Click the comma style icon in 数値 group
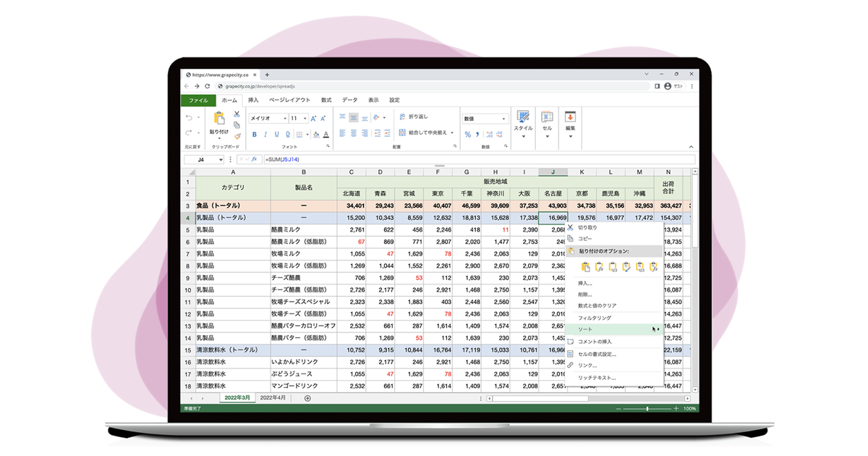 (x=477, y=134)
